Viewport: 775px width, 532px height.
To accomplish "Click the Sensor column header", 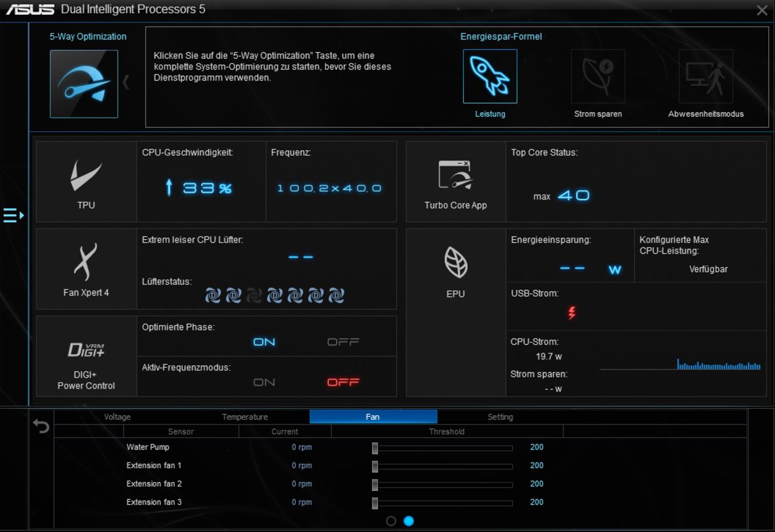I will (x=181, y=432).
